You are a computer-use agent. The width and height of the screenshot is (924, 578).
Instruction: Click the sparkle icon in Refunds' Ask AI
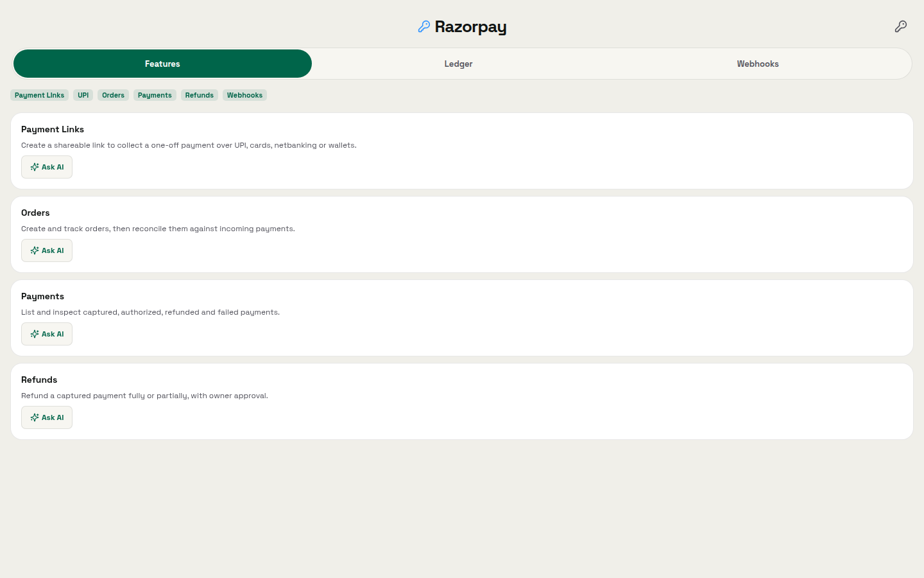[x=35, y=417]
